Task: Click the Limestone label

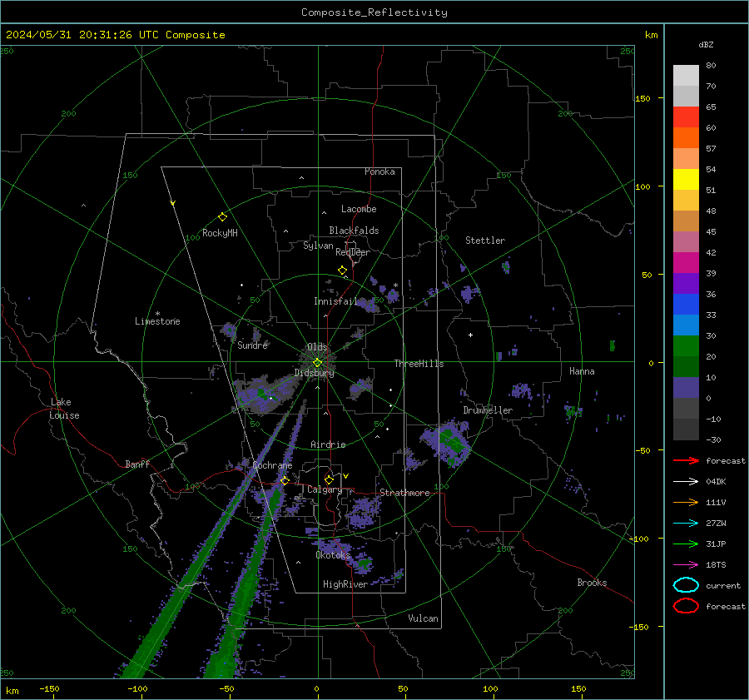Action: click(157, 321)
